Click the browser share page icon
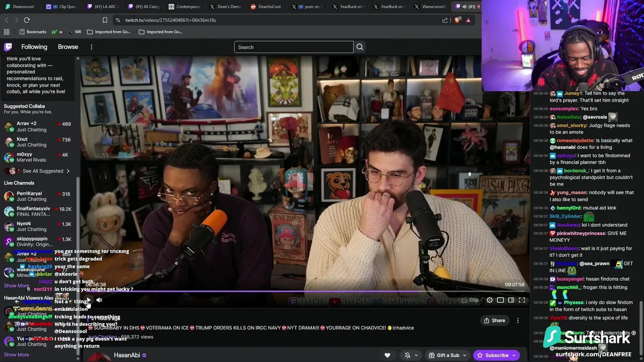The height and width of the screenshot is (362, 644). [445, 20]
